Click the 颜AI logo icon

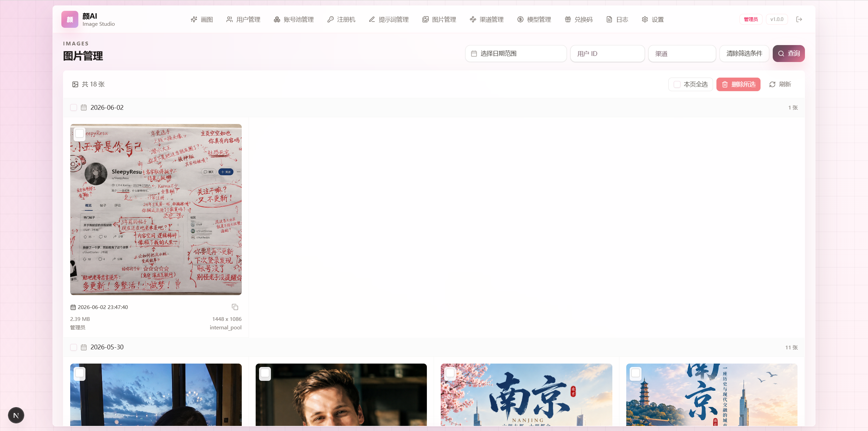coord(70,19)
